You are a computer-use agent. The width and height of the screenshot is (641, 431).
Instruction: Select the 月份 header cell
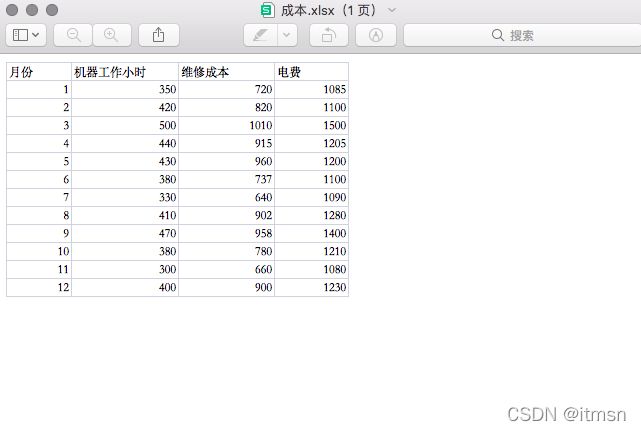39,72
